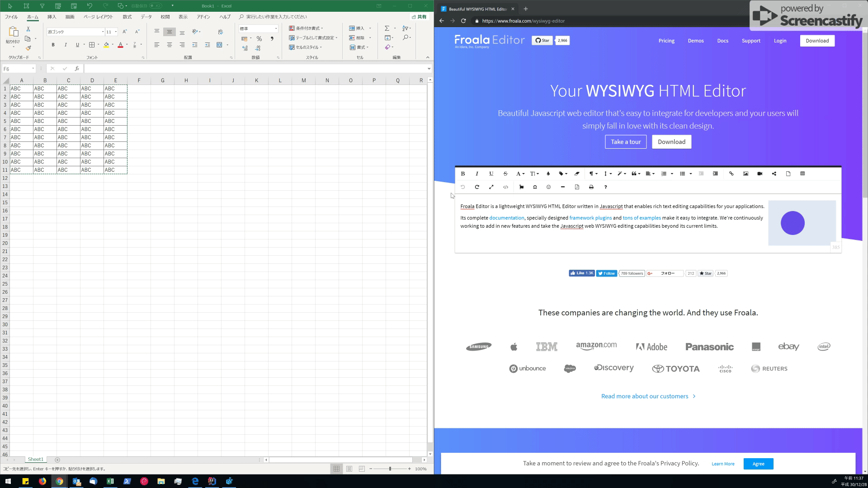Click the Download button in Froala header
Image resolution: width=868 pixels, height=488 pixels.
[817, 41]
